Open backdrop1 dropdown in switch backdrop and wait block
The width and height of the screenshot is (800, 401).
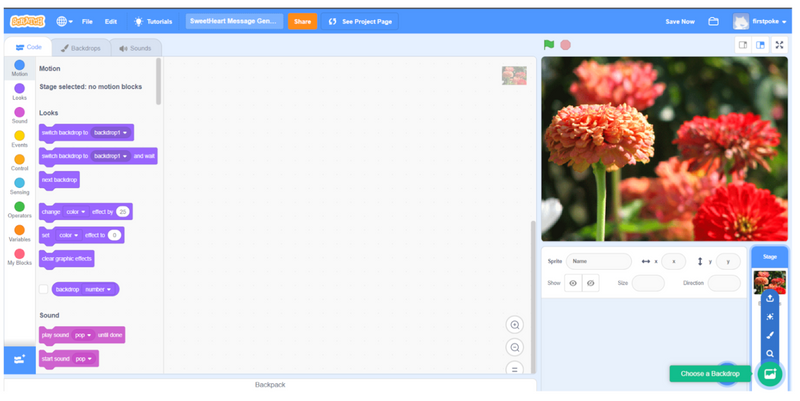pos(111,156)
